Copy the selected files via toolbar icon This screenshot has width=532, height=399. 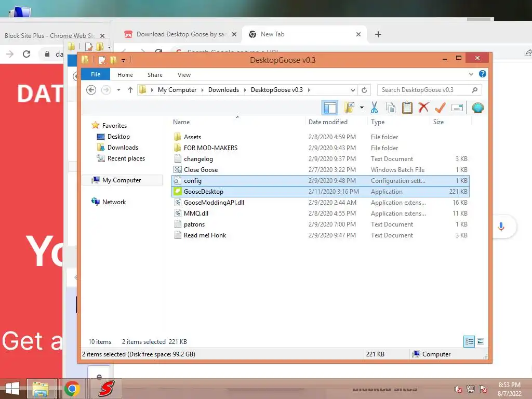tap(391, 108)
